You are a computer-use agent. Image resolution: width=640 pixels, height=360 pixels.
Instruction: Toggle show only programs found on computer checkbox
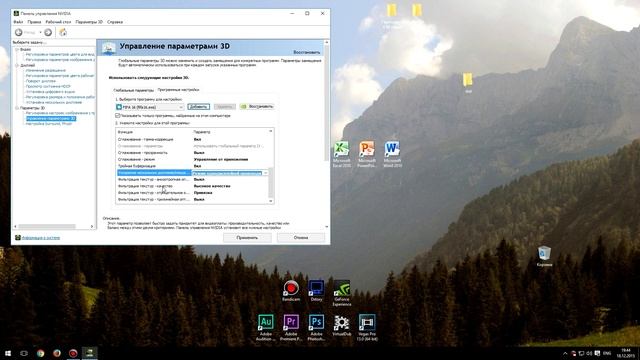[x=118, y=116]
